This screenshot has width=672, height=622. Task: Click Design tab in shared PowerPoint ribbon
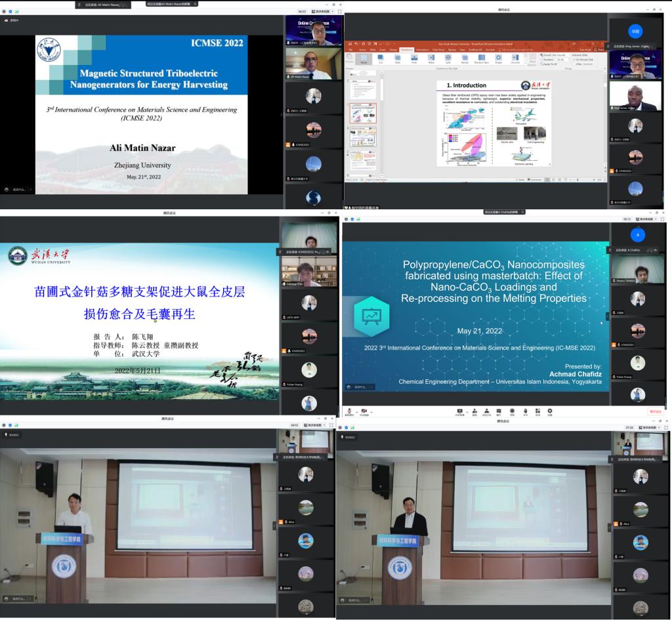pos(393,50)
